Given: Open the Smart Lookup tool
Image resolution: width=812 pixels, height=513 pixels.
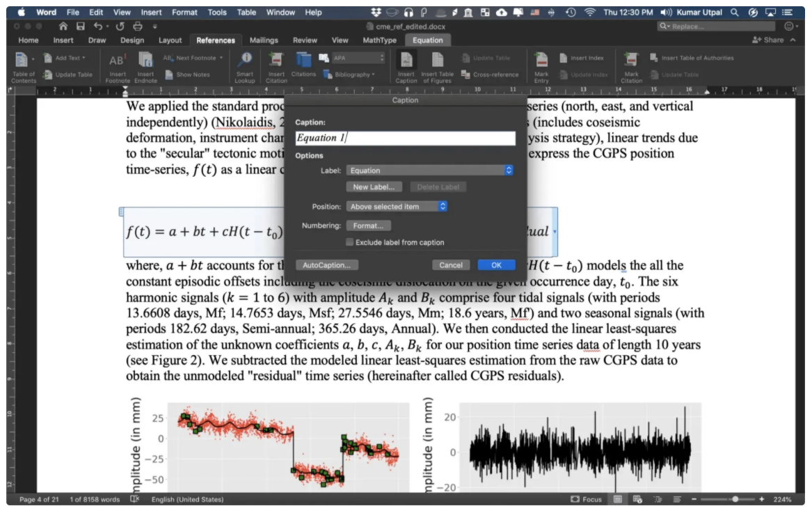Looking at the screenshot, I should coord(244,68).
